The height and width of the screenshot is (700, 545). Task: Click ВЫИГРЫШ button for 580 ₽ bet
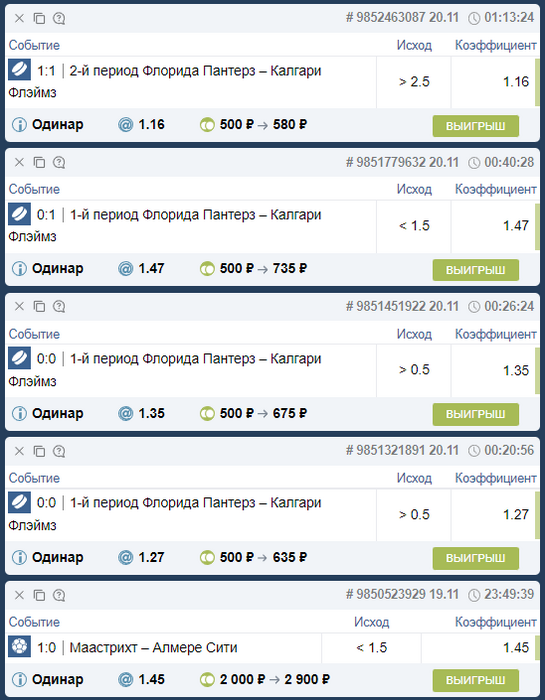click(x=475, y=126)
